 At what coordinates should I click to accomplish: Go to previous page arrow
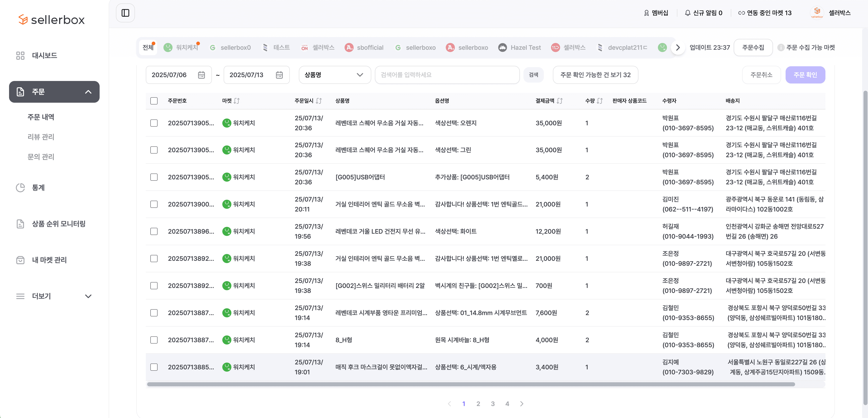[449, 404]
